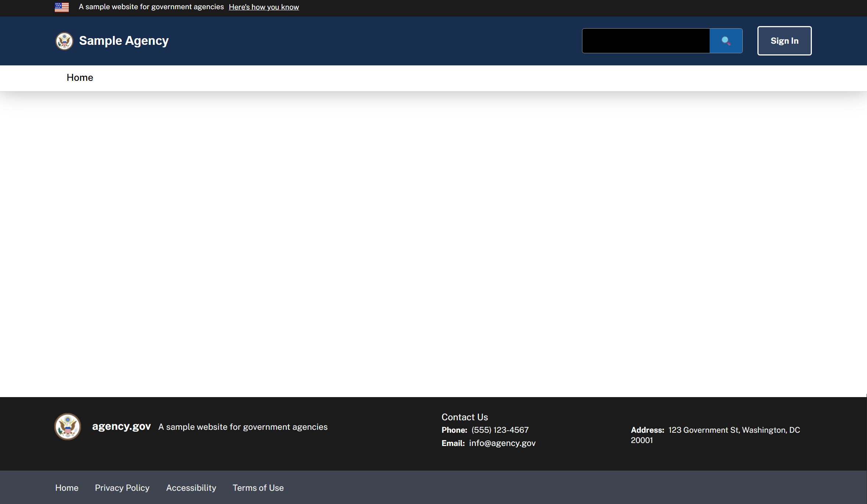Click the footer agency seal logo
The height and width of the screenshot is (504, 867).
(68, 426)
